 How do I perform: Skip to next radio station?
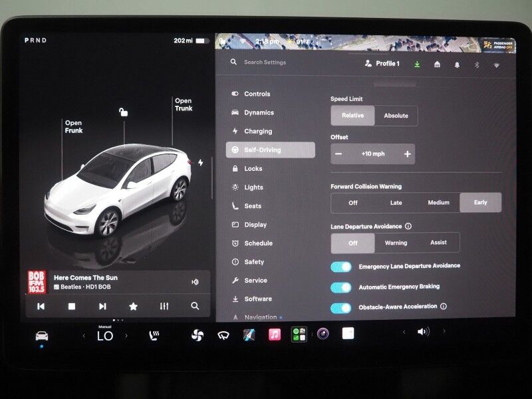[102, 307]
